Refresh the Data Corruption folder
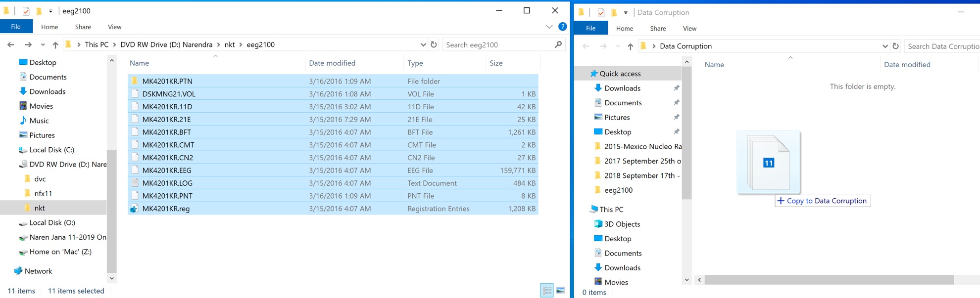 coord(895,46)
